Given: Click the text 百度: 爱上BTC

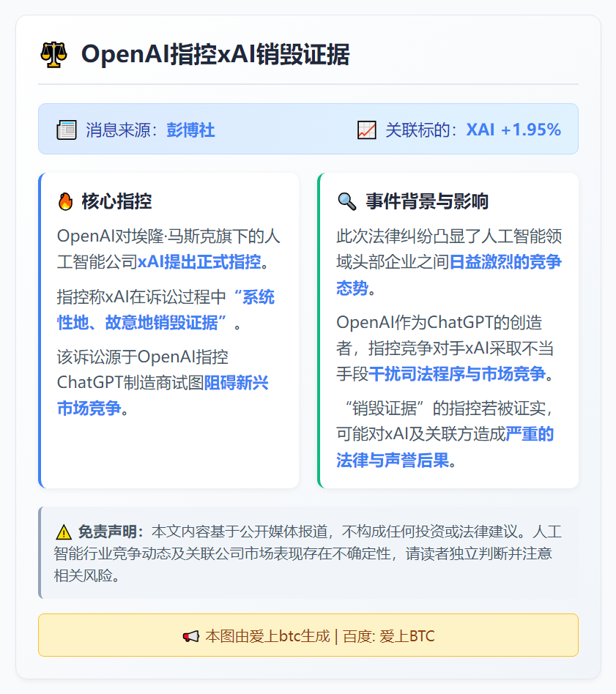Looking at the screenshot, I should pyautogui.click(x=389, y=636).
